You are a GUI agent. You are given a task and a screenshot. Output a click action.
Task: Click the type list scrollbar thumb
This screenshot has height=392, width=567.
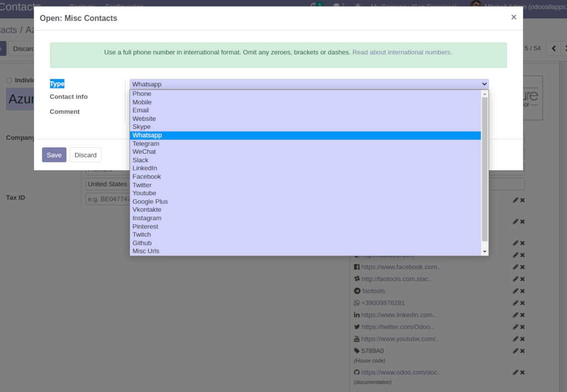pyautogui.click(x=485, y=169)
